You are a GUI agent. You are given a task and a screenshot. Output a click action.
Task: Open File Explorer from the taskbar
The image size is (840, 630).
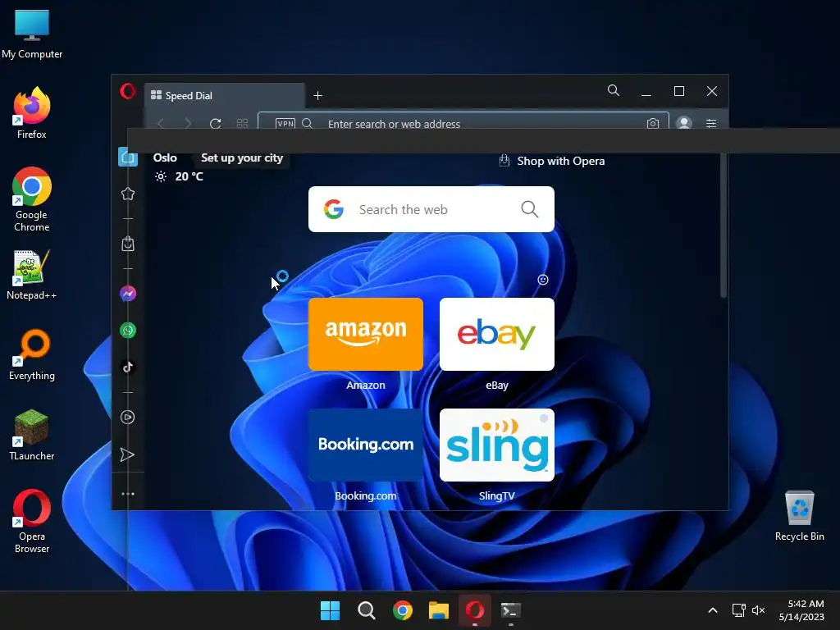click(438, 610)
